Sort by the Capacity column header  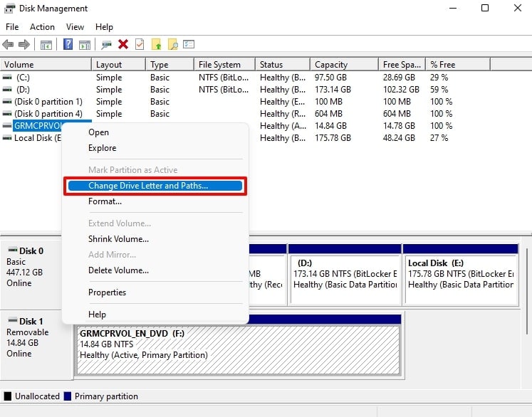344,65
